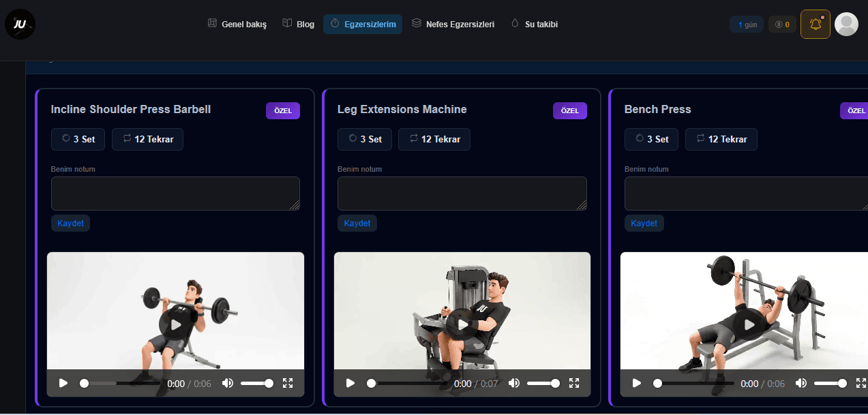Click the ÖZEL badge on Leg Extensions Machine

pos(570,111)
